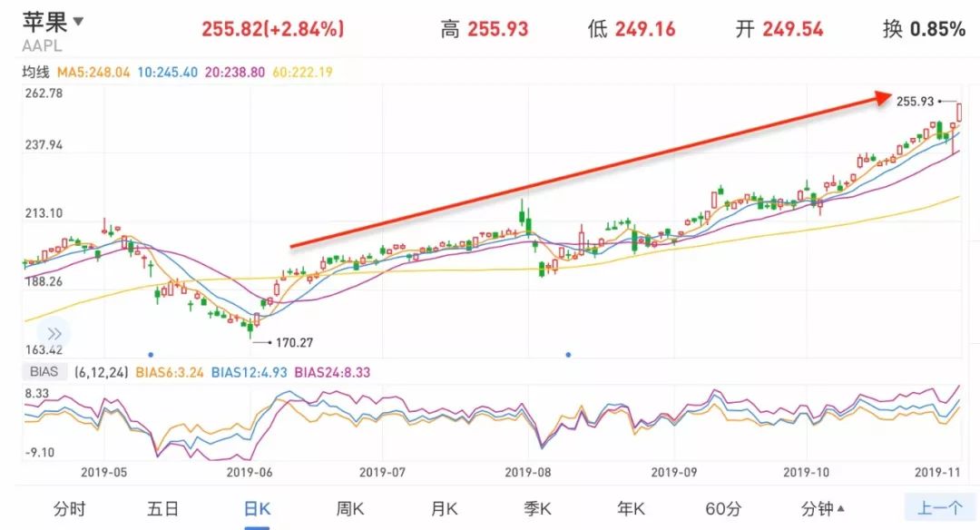Click the latest red candlestick at chart top

pyautogui.click(x=959, y=113)
